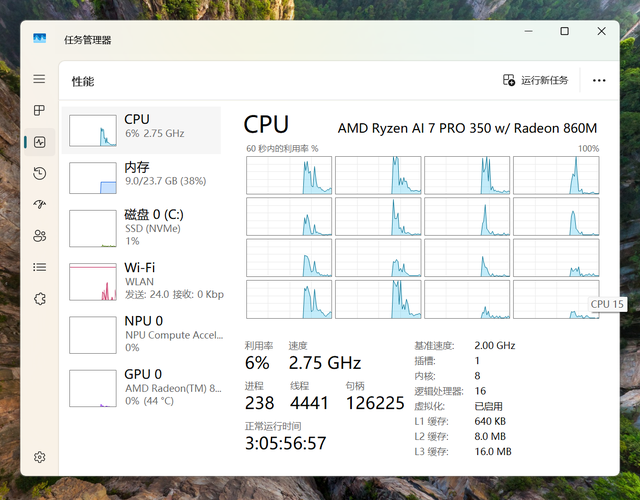Open the Services puzzle icon page

(x=40, y=299)
